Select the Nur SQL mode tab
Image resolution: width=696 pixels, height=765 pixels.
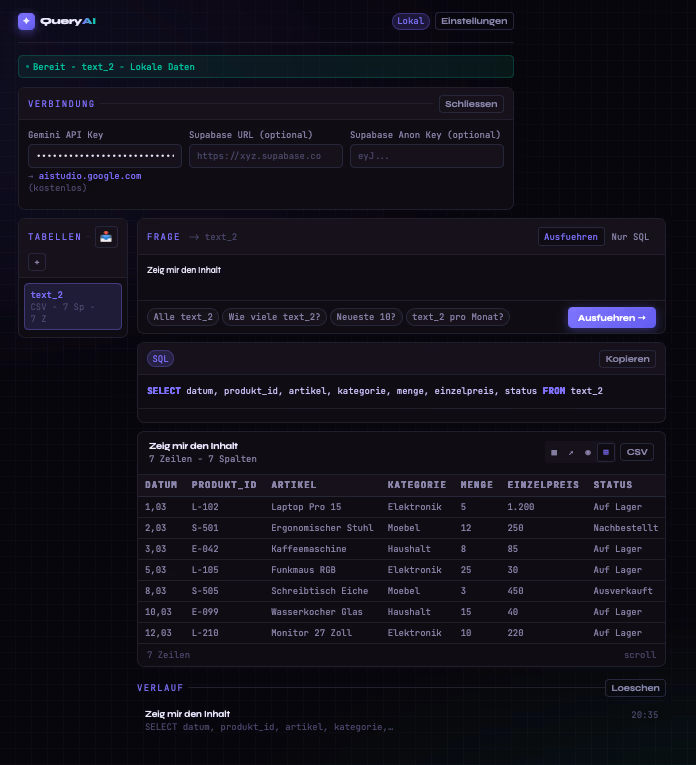pyautogui.click(x=630, y=237)
